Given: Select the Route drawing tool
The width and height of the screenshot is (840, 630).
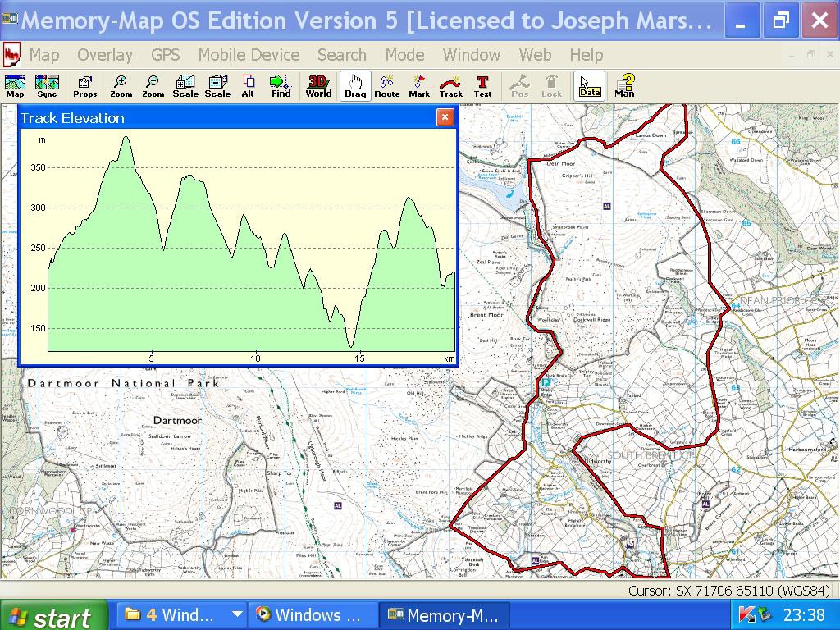Looking at the screenshot, I should (386, 86).
